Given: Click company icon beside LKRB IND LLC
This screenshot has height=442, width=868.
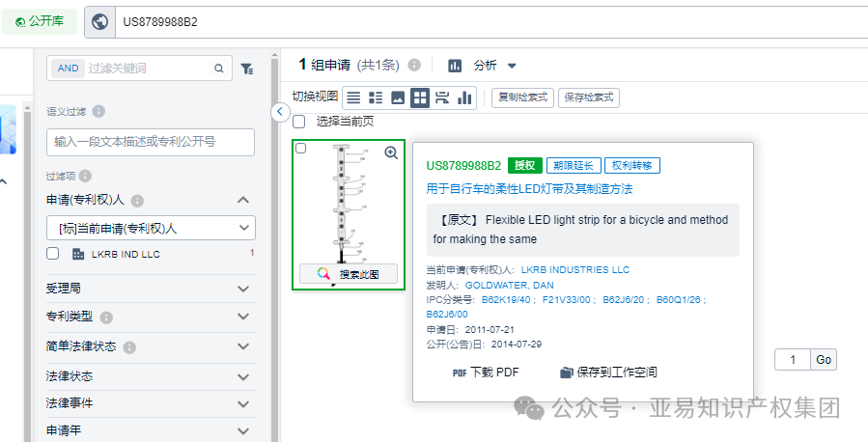Looking at the screenshot, I should click(78, 254).
